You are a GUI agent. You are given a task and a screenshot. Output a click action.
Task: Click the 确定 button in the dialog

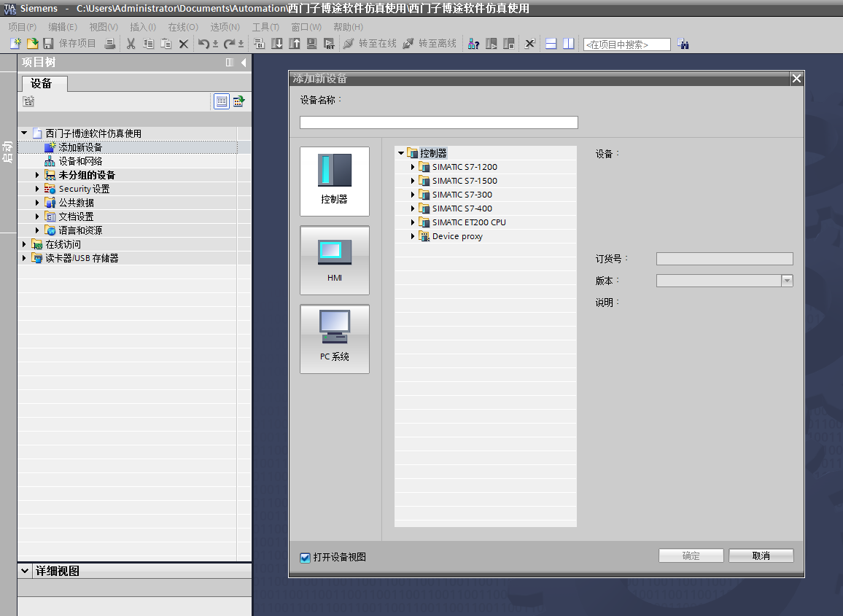[691, 555]
